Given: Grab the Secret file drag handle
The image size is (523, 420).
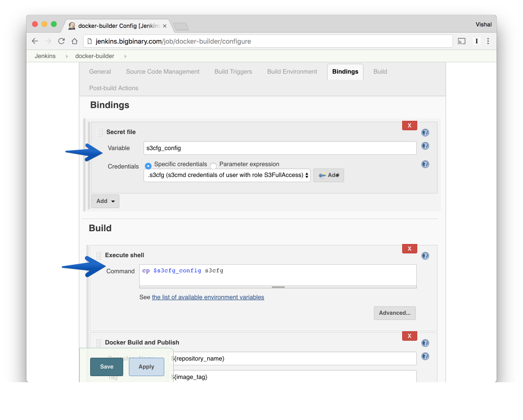Looking at the screenshot, I should pos(99,132).
